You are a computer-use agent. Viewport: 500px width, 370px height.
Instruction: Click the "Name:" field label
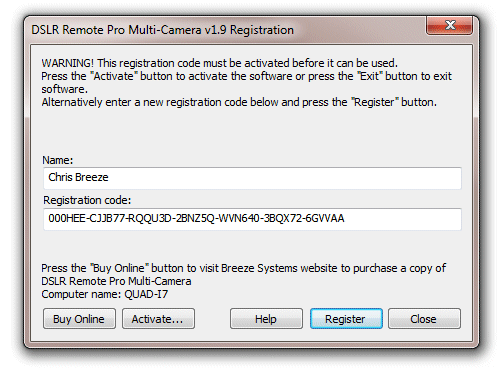coord(57,160)
